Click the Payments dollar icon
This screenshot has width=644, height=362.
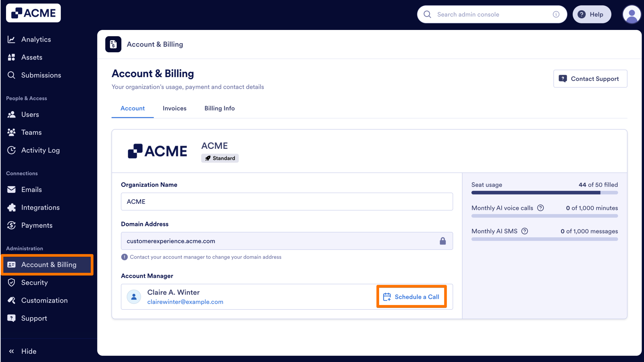(x=11, y=225)
